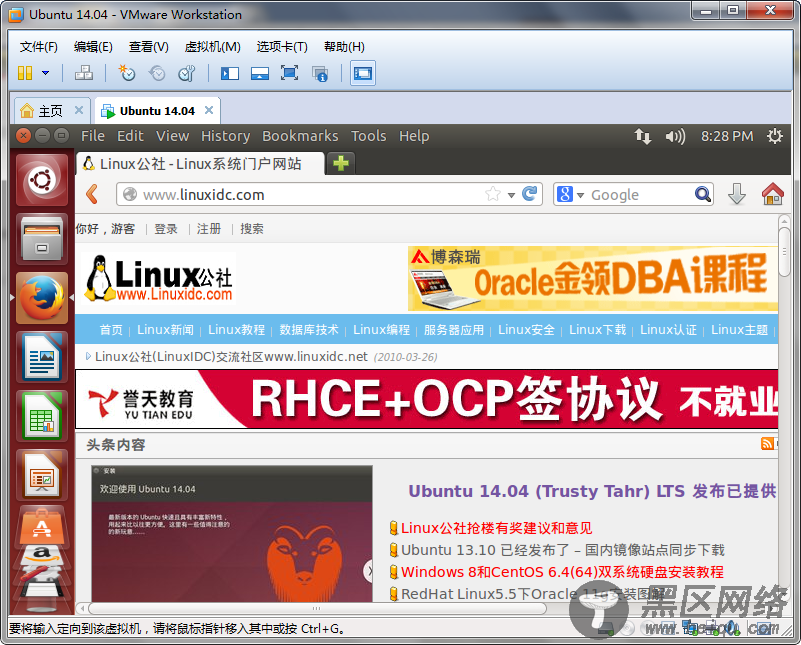
Task: Launch LibreOffice Impress from launcher
Action: click(42, 475)
